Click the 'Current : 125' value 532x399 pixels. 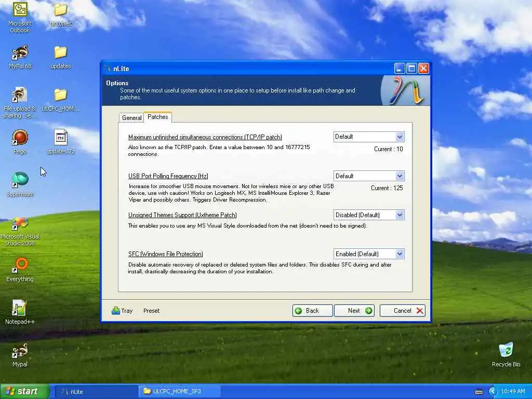[x=387, y=188]
